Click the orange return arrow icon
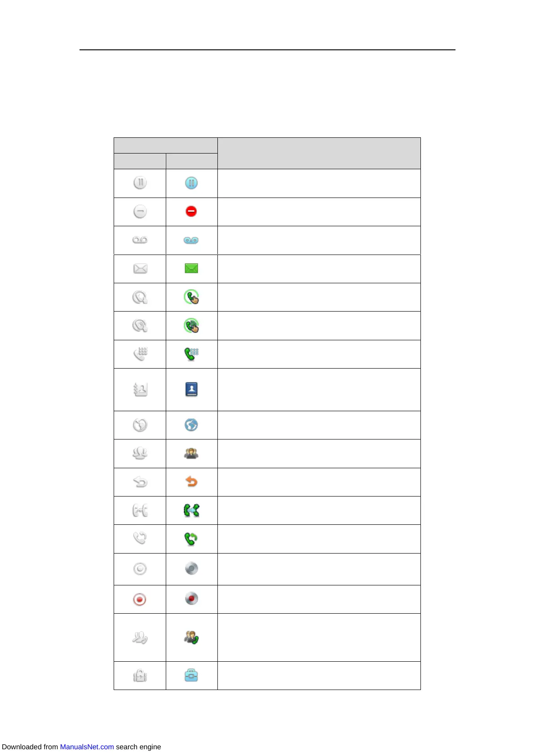Viewport: 535px width, 756px height. tap(191, 482)
